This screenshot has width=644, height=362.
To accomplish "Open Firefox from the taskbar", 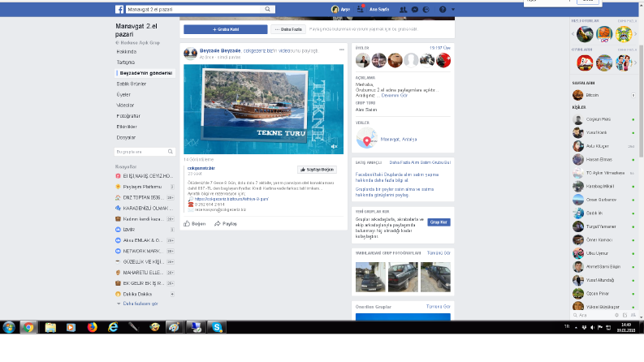I will [92, 327].
